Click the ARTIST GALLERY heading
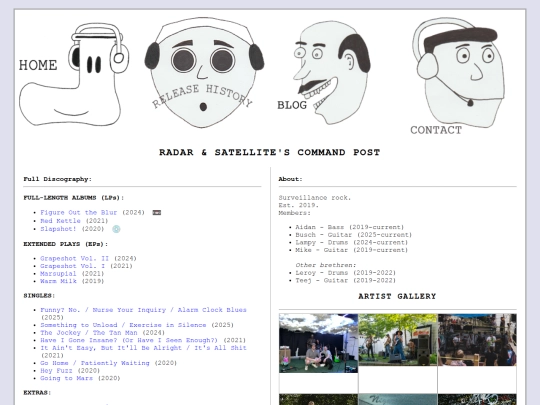 397,296
